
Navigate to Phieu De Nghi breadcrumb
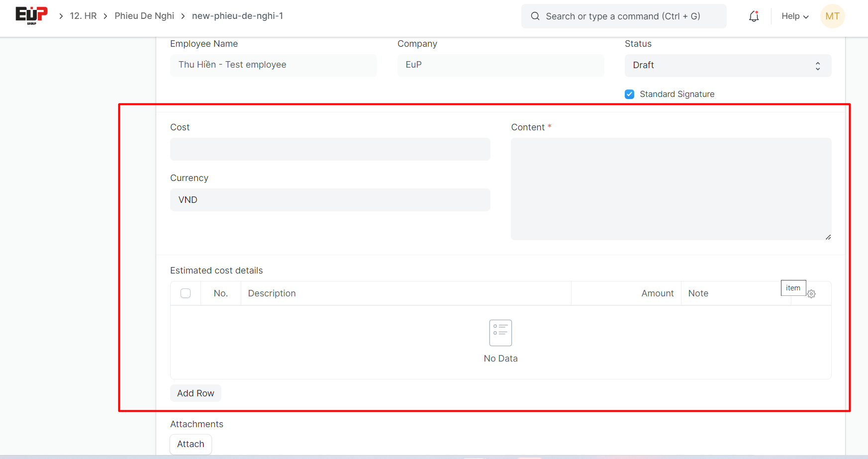pyautogui.click(x=144, y=16)
